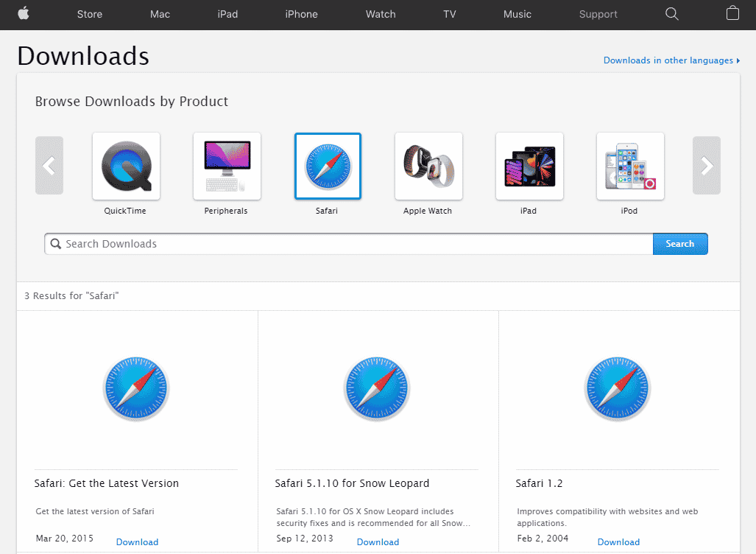Click the Apple Watch label text
The image size is (756, 554).
pos(428,211)
